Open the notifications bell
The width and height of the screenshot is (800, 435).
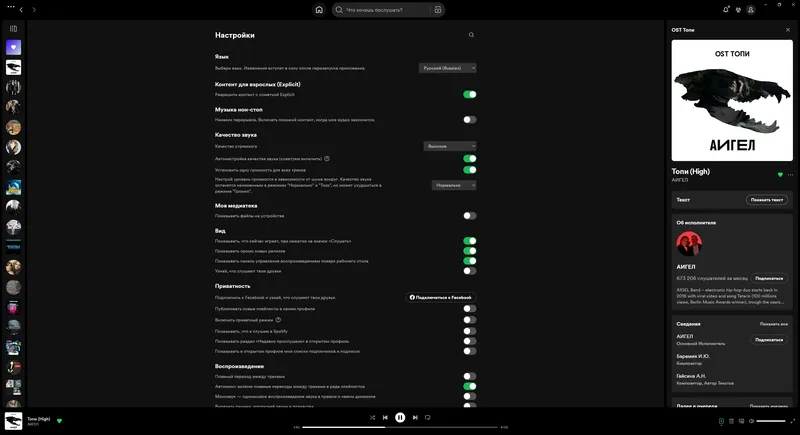click(726, 10)
